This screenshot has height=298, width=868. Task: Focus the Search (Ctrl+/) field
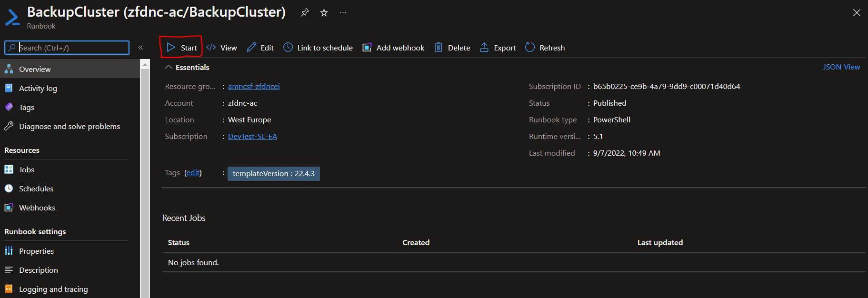[x=67, y=48]
